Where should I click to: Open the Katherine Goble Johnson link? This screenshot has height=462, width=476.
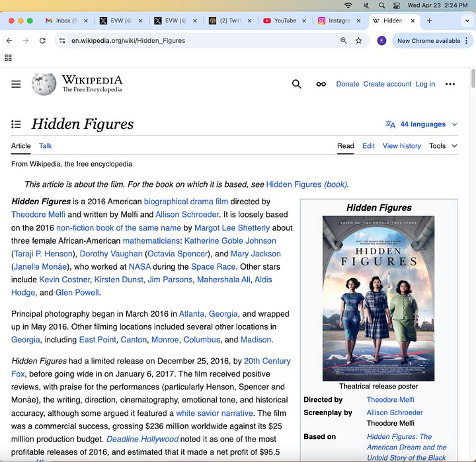point(230,241)
